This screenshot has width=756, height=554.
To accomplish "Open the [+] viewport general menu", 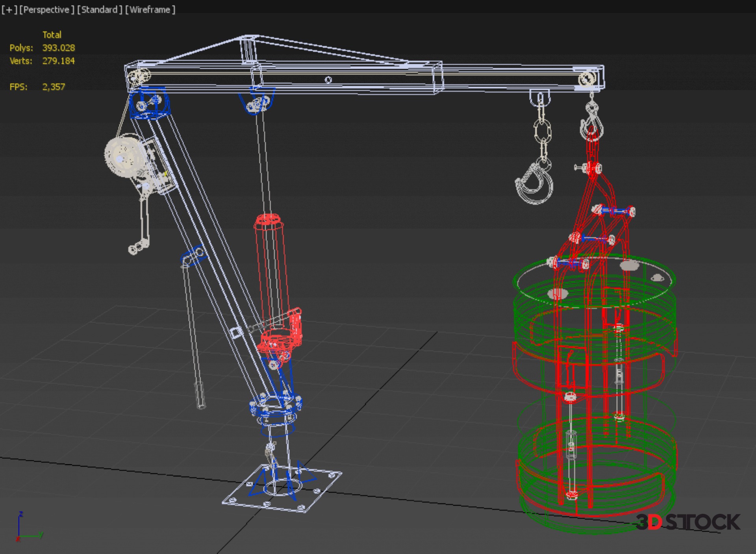I will 9,10.
